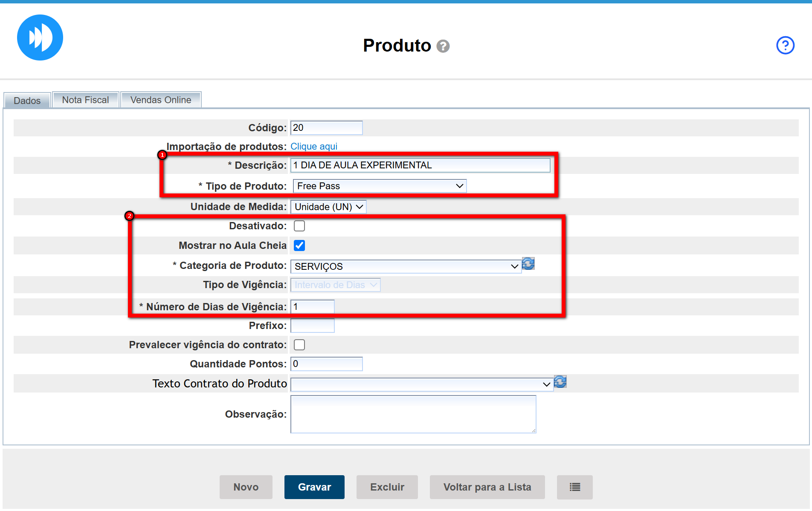Click the list icon button
This screenshot has width=812, height=511.
tap(574, 487)
